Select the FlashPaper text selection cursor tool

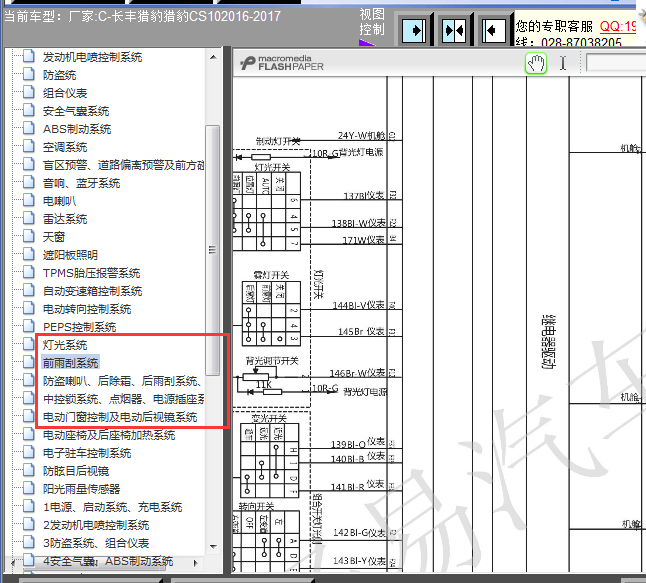[563, 63]
